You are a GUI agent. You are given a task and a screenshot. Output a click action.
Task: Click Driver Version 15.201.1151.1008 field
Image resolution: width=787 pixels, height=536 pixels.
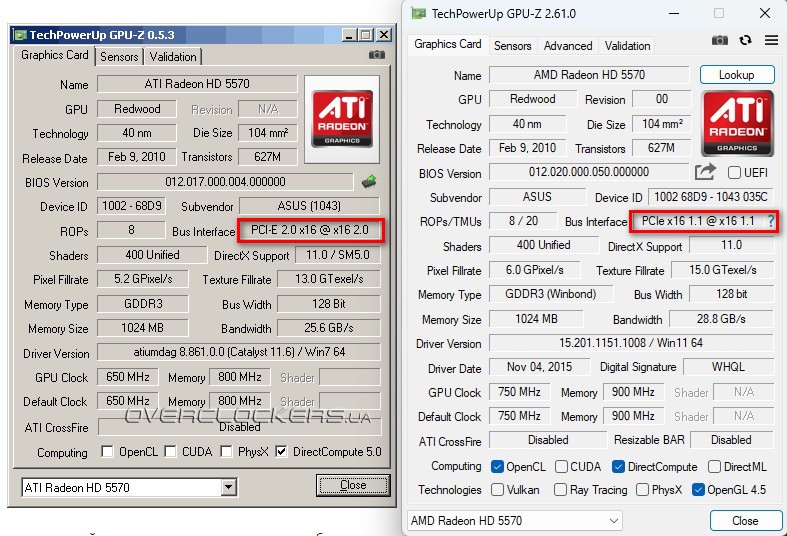click(x=631, y=343)
